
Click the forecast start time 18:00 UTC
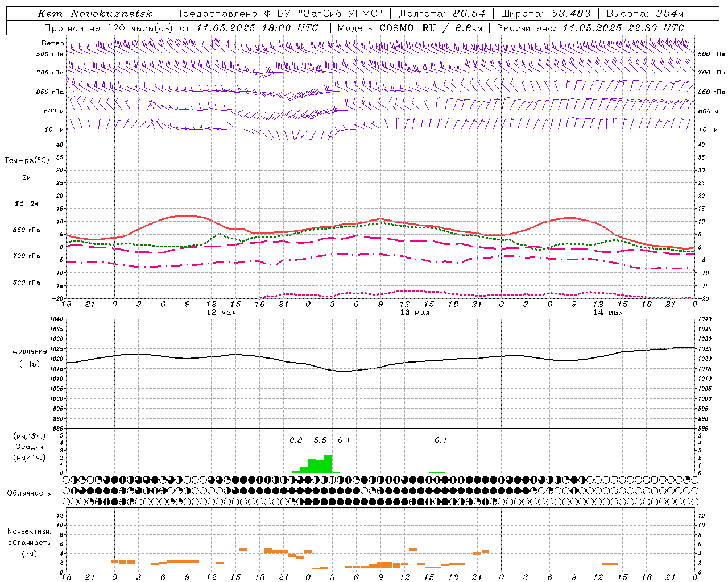pyautogui.click(x=290, y=28)
